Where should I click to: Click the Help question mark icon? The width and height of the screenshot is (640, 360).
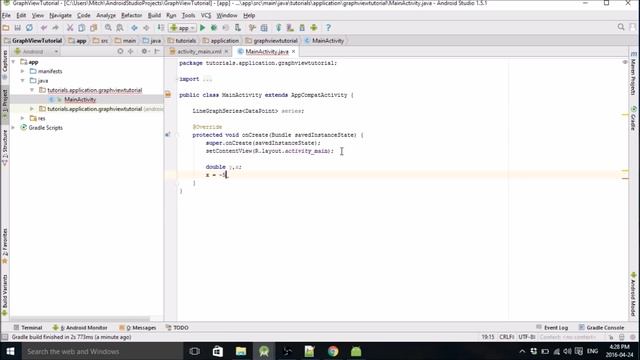pyautogui.click(x=328, y=28)
